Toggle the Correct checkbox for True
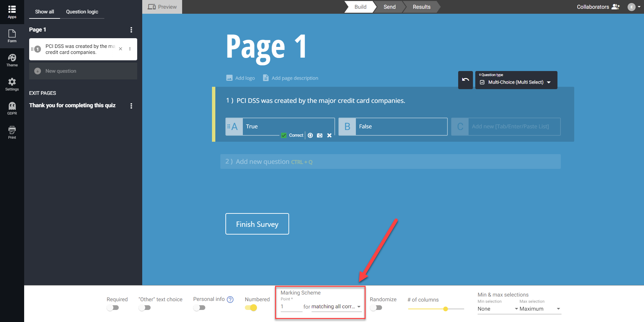 pyautogui.click(x=284, y=135)
